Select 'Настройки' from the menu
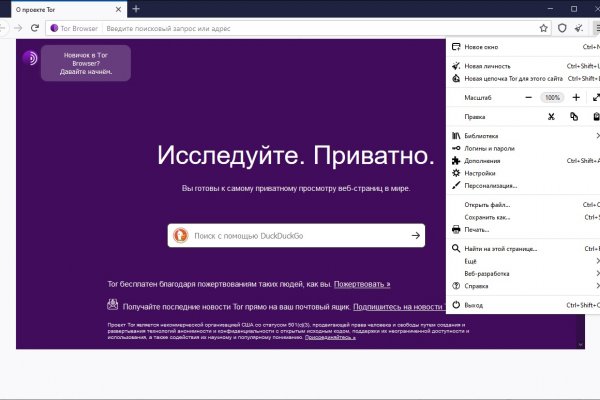Screen dimensions: 600x400 [479, 173]
